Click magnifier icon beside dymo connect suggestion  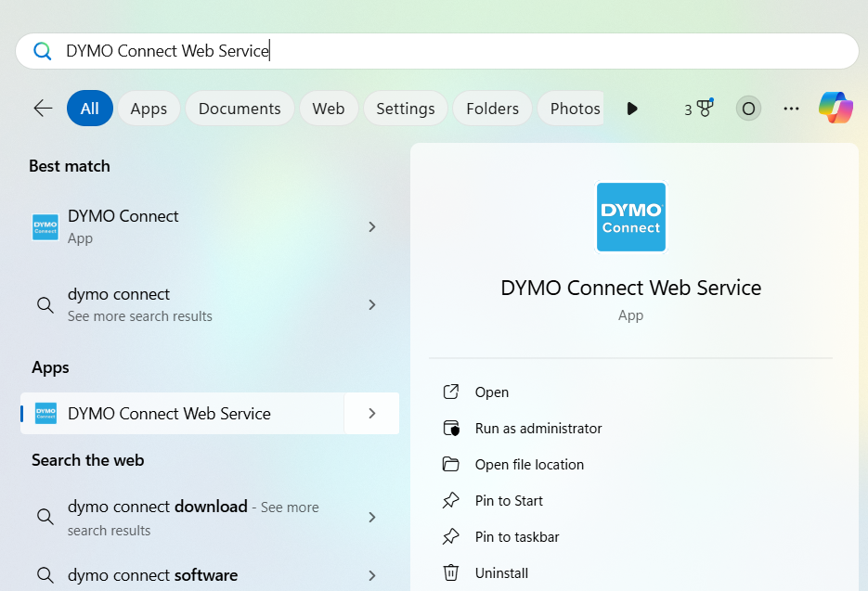[45, 305]
